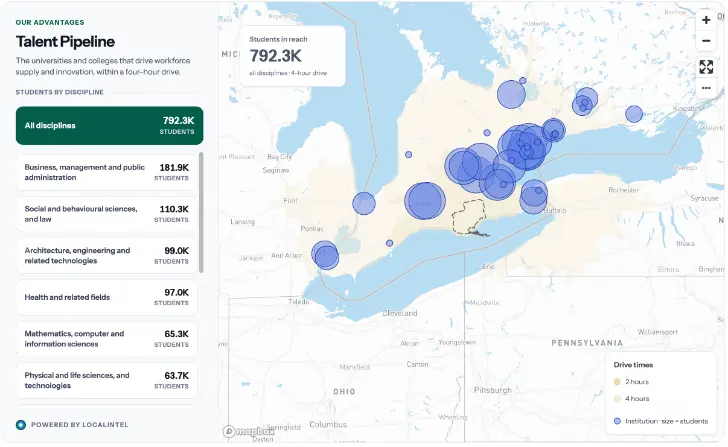728x447 pixels.
Task: Select Social and behavioural sciences, and law
Action: click(x=107, y=214)
